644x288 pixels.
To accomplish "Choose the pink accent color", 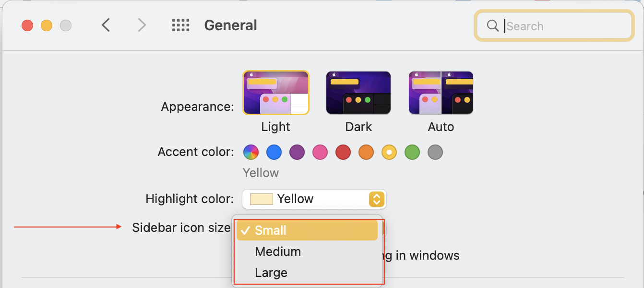I will click(x=320, y=153).
